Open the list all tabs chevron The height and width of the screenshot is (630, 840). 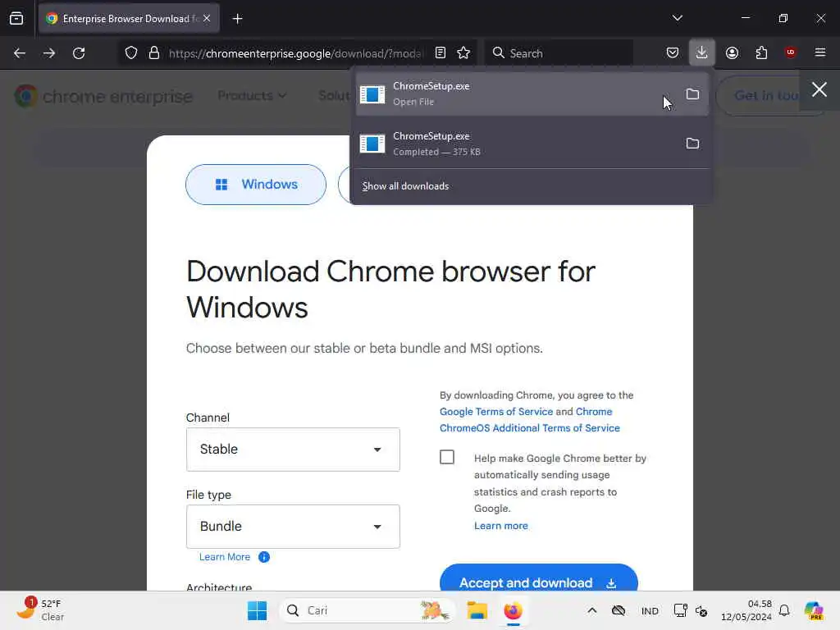coord(677,18)
